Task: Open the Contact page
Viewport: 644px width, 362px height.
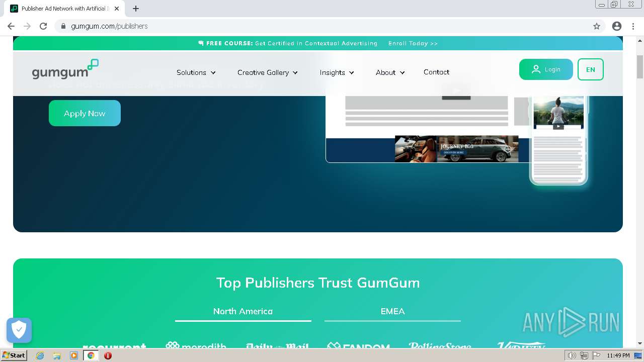Action: pyautogui.click(x=436, y=72)
